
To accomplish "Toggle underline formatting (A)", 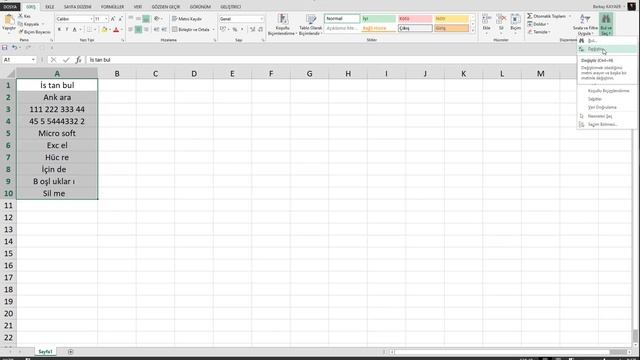I will click(75, 29).
